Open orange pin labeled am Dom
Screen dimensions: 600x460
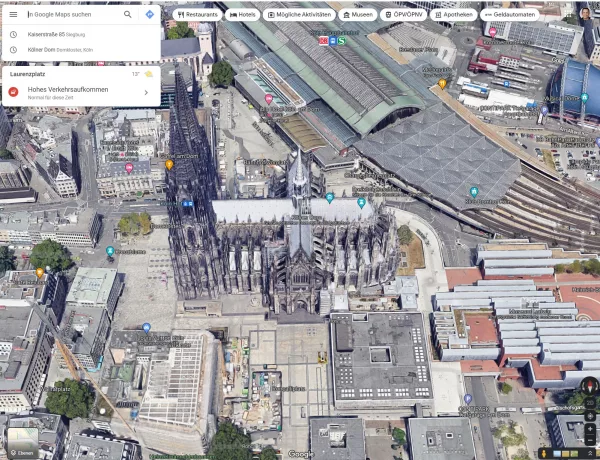pyautogui.click(x=169, y=165)
